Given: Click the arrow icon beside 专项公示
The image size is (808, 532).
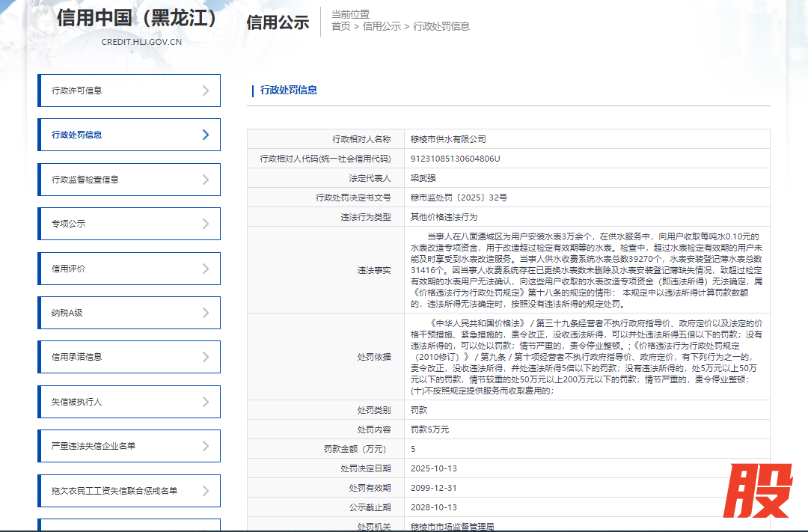Looking at the screenshot, I should (206, 224).
